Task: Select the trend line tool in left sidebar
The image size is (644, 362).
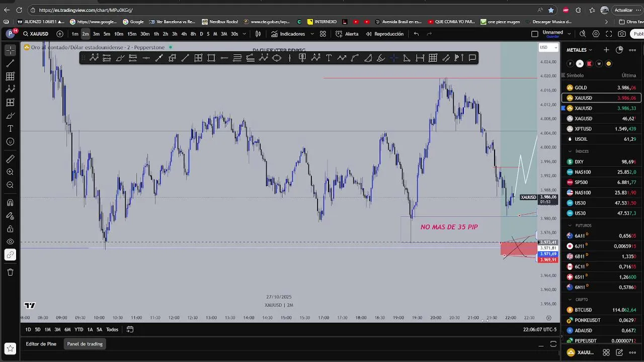Action: point(10,63)
